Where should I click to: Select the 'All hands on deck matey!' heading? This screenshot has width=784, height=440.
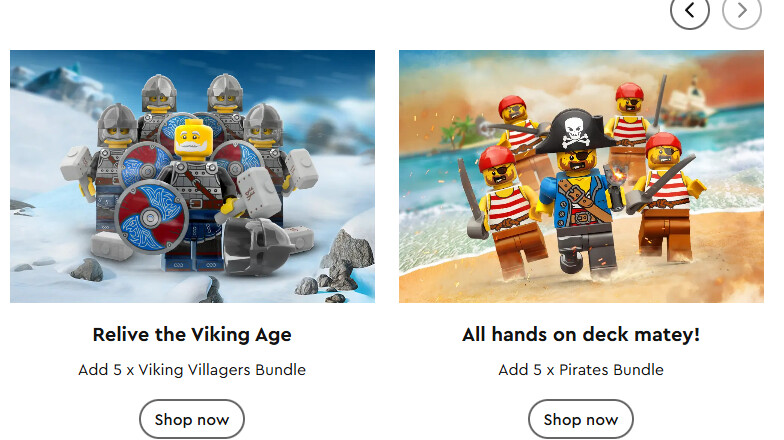[x=581, y=334]
